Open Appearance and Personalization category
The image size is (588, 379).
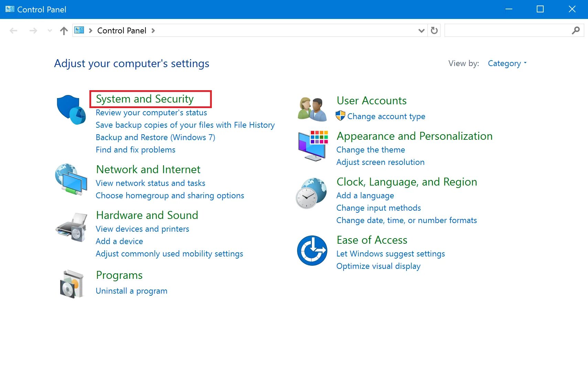(415, 136)
